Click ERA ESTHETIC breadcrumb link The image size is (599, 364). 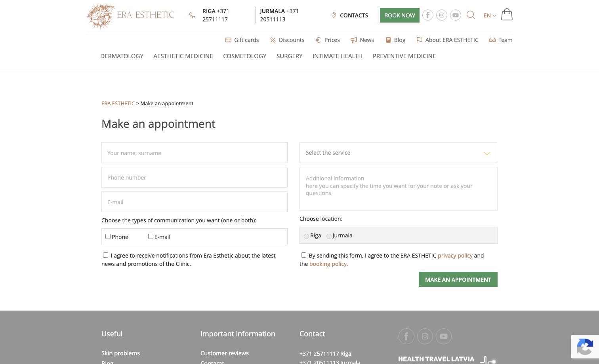point(118,103)
